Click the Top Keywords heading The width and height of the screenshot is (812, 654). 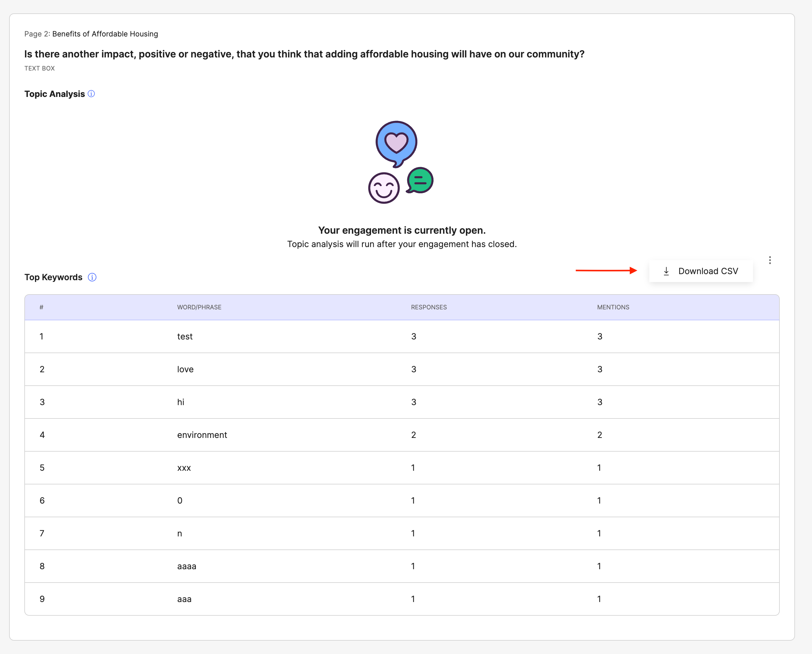click(53, 277)
